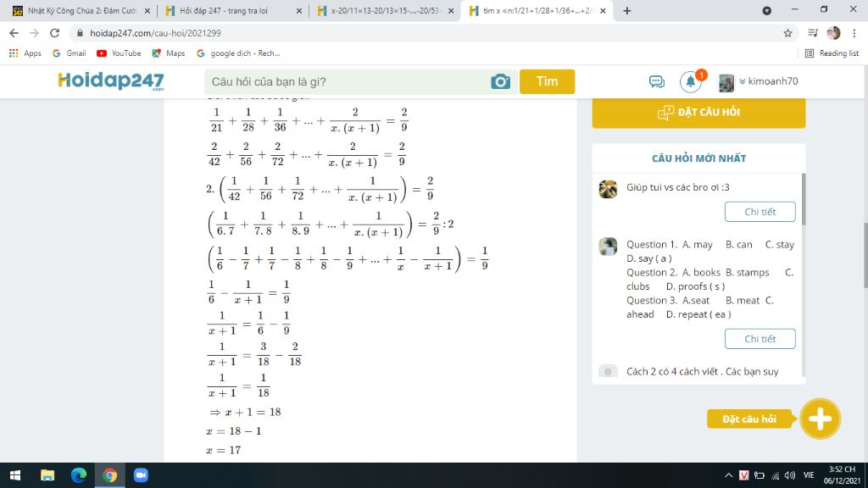
Task: Click the kimoanh70 profile avatar
Action: click(x=726, y=82)
